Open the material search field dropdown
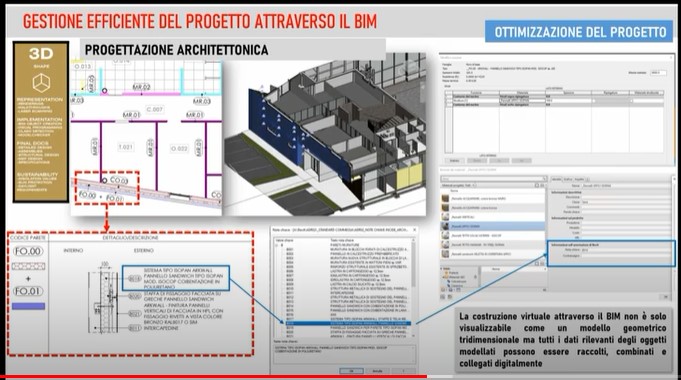The image size is (681, 380). 544,179
